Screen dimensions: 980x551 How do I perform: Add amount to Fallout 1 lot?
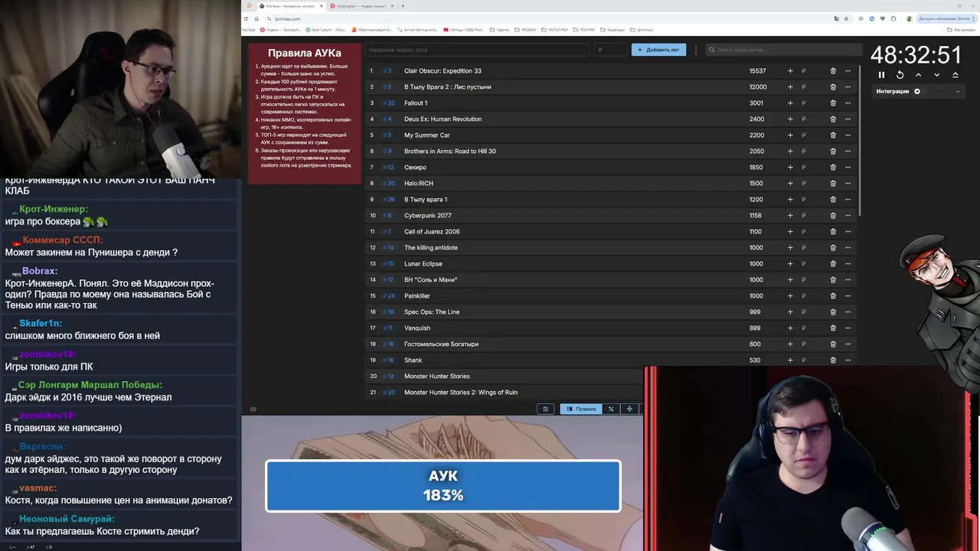coord(790,103)
